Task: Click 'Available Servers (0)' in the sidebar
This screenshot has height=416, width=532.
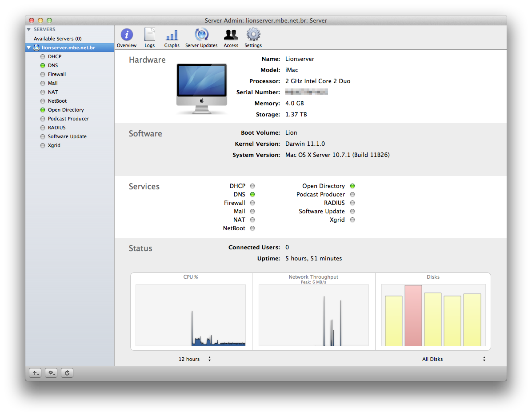Action: tap(56, 39)
